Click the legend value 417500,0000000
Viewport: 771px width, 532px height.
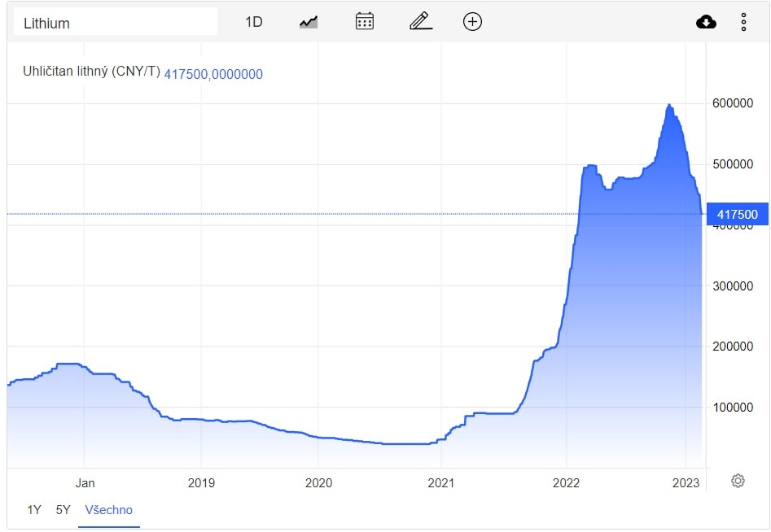pos(213,74)
